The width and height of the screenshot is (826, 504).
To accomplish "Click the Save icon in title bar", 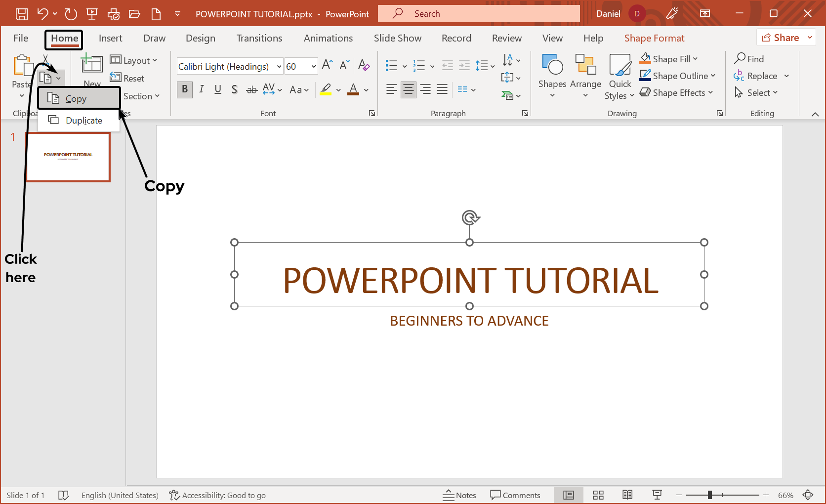I will (x=22, y=14).
